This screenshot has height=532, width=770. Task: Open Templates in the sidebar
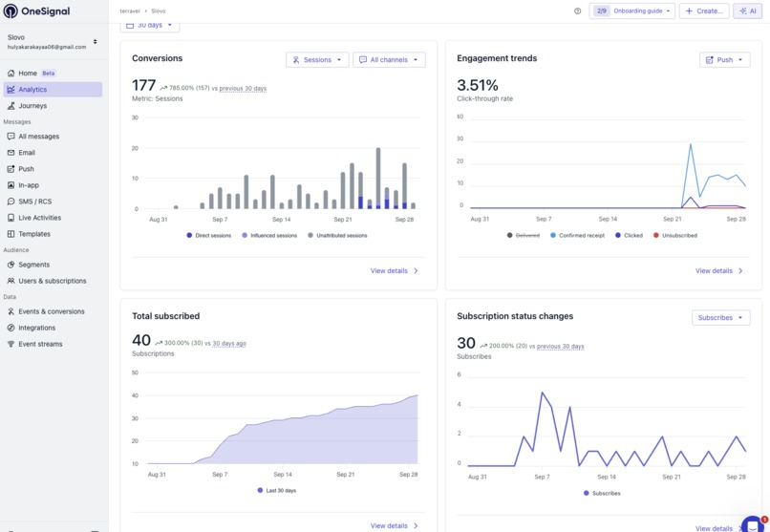53,234
